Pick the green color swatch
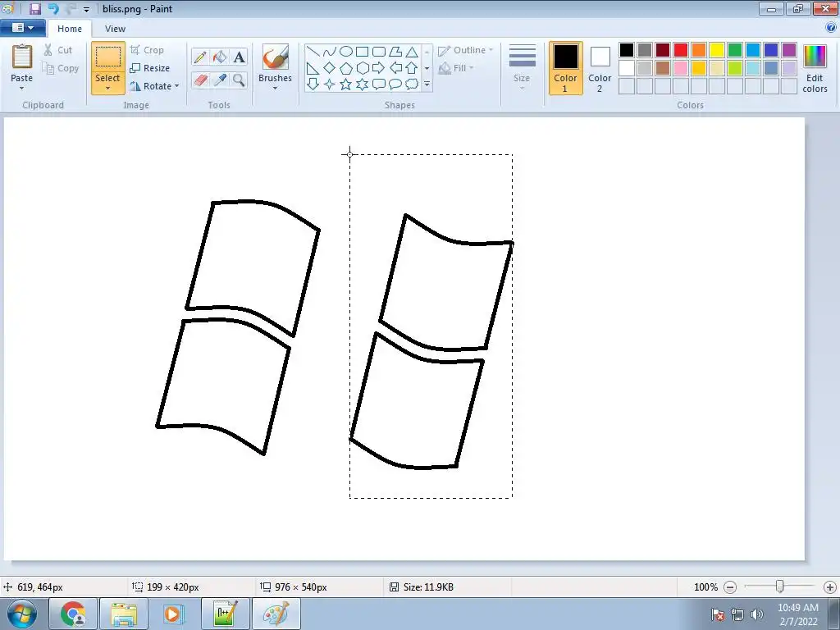Screen dimensions: 840x630 (735, 50)
